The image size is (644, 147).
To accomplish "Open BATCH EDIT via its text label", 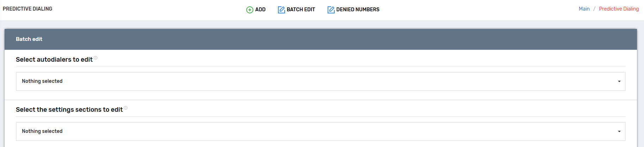I will (x=301, y=10).
